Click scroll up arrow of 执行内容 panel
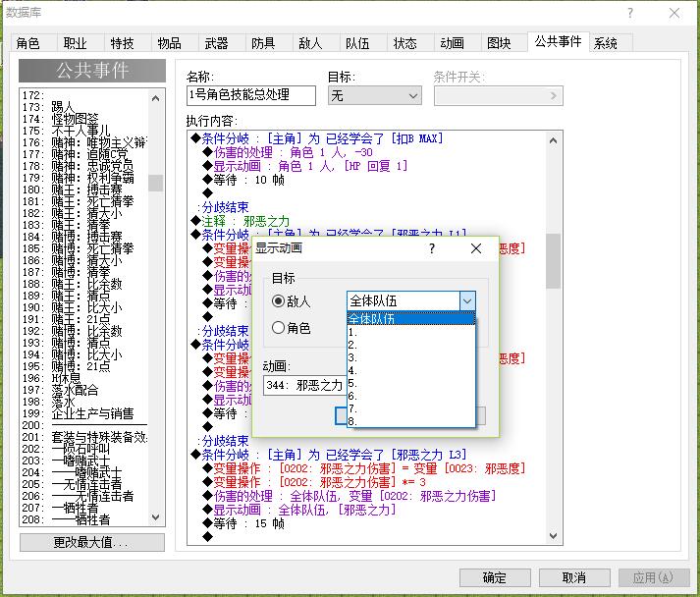The height and width of the screenshot is (597, 700). tap(553, 140)
